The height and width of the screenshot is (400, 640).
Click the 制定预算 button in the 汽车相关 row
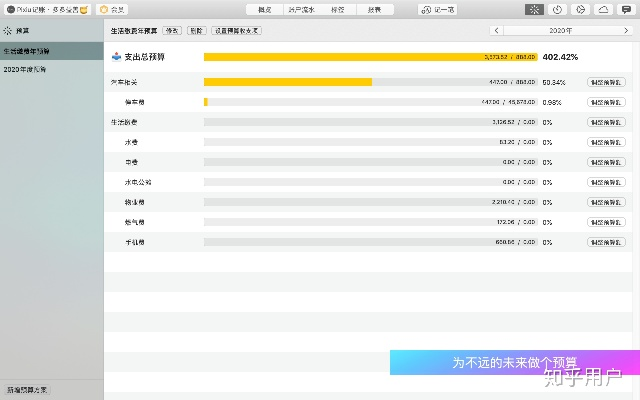point(606,82)
